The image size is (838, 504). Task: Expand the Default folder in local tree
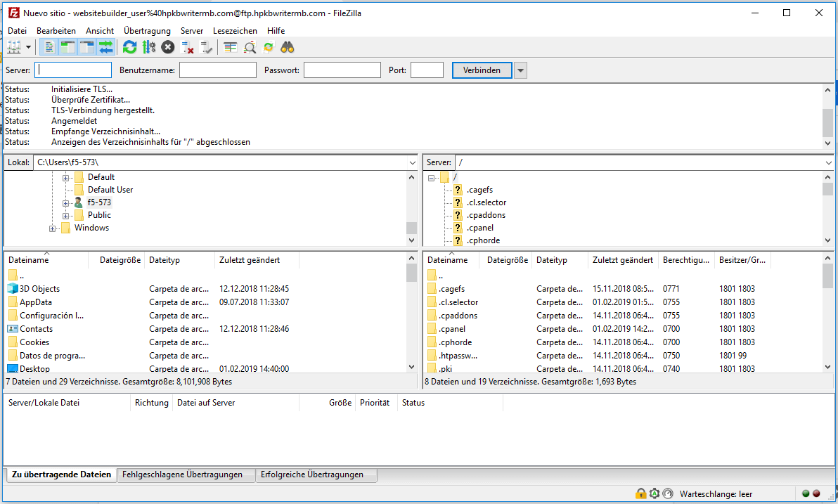[x=66, y=177]
